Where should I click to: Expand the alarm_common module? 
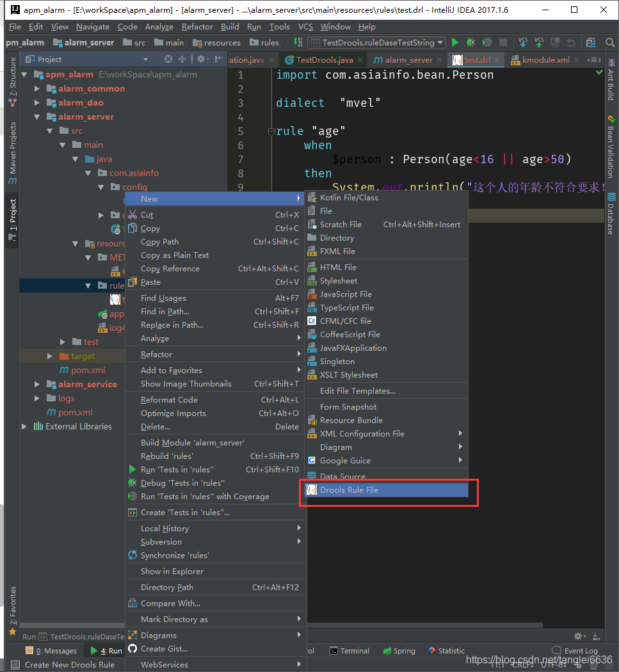pos(37,89)
